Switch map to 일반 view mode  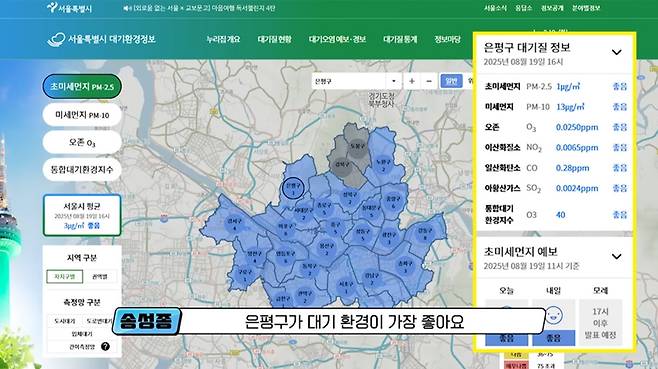click(x=451, y=81)
